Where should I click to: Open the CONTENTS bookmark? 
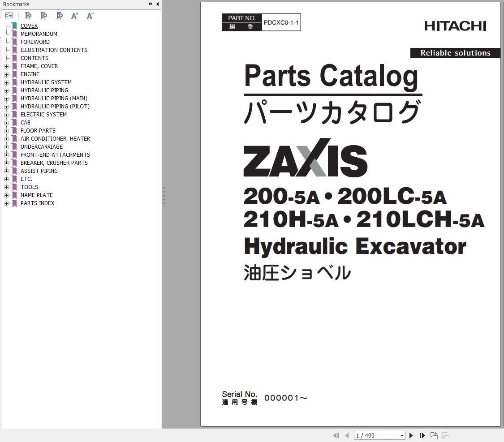pos(34,58)
